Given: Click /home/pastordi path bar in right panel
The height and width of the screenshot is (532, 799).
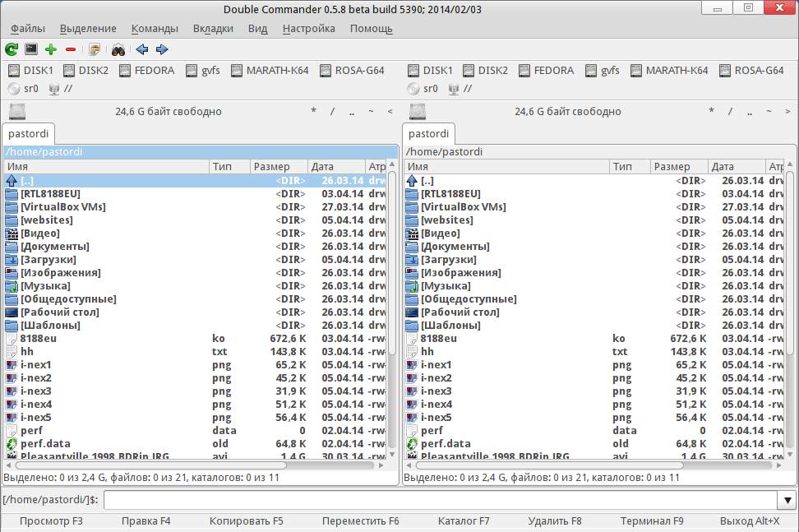Looking at the screenshot, I should [x=599, y=152].
